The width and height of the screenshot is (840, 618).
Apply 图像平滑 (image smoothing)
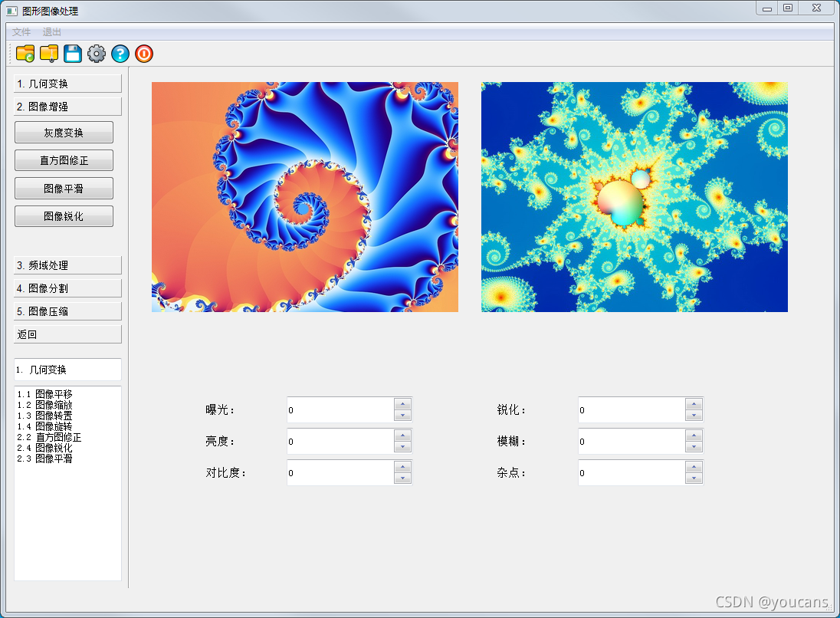click(x=64, y=188)
